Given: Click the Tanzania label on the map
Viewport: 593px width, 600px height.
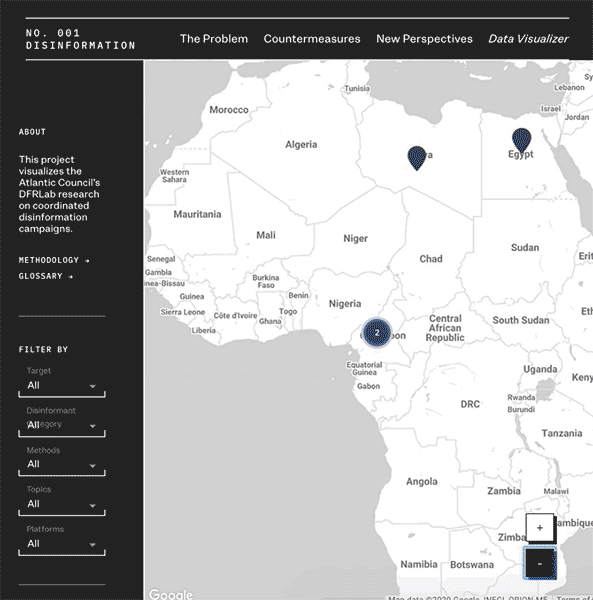Looking at the screenshot, I should click(562, 434).
